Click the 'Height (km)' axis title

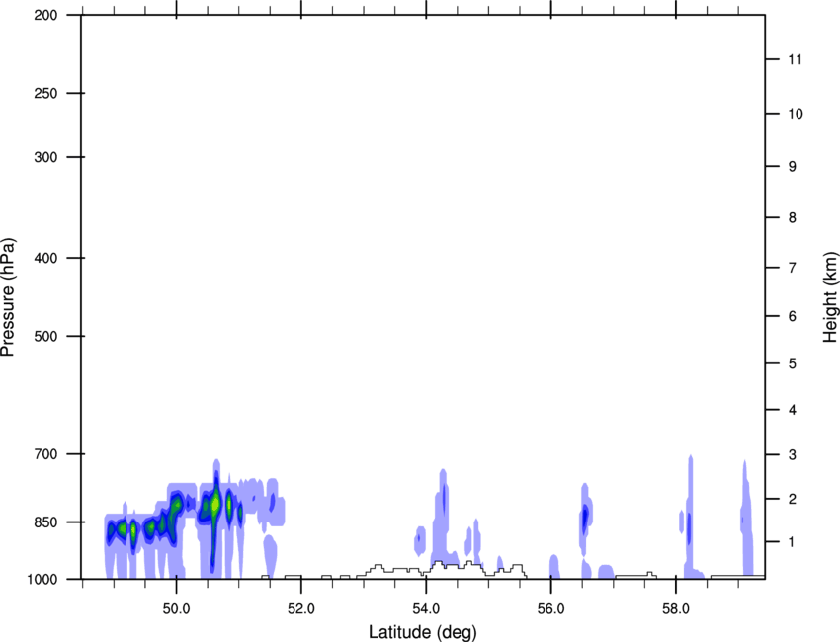[830, 297]
